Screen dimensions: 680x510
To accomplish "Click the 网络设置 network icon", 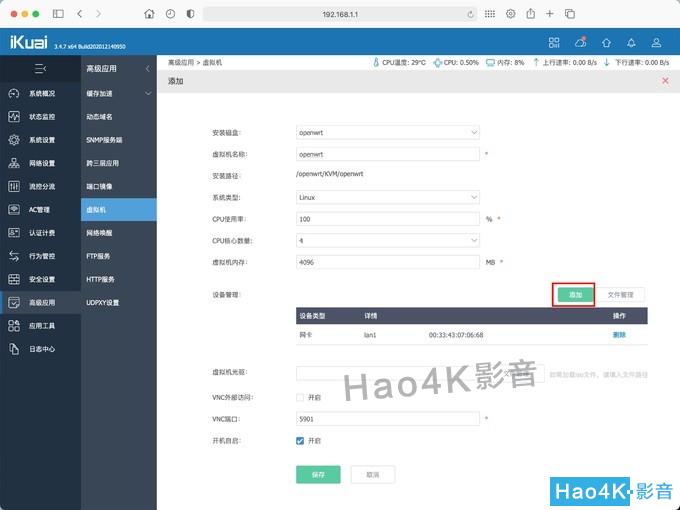I will (x=14, y=163).
